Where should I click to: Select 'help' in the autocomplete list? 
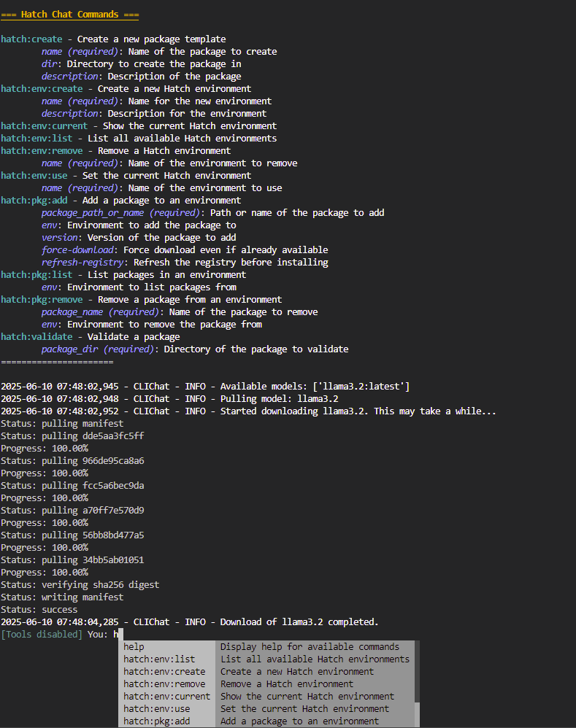[x=167, y=647]
